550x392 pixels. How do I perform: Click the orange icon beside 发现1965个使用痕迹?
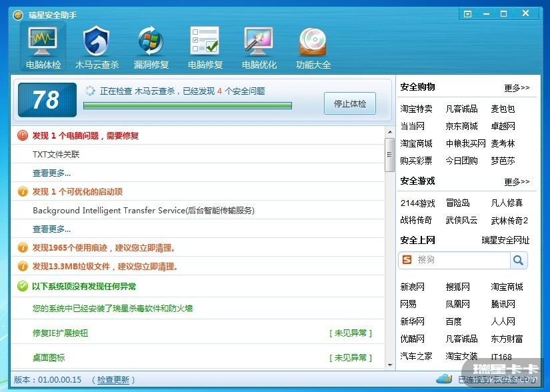tap(23, 247)
